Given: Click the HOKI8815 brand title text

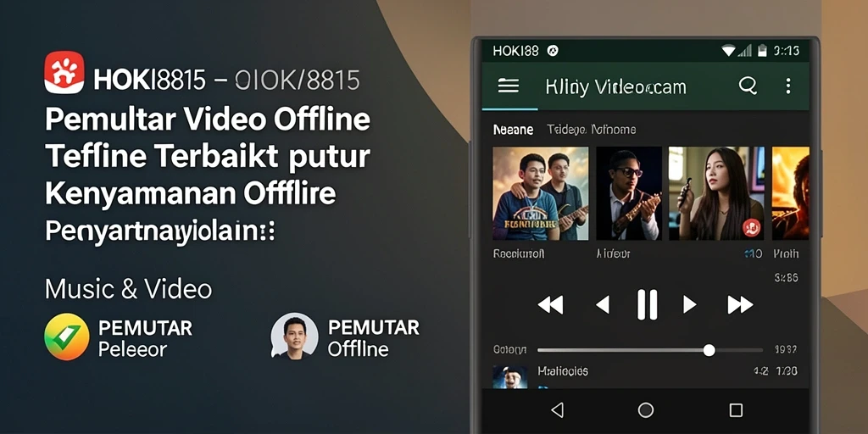Looking at the screenshot, I should coord(150,81).
